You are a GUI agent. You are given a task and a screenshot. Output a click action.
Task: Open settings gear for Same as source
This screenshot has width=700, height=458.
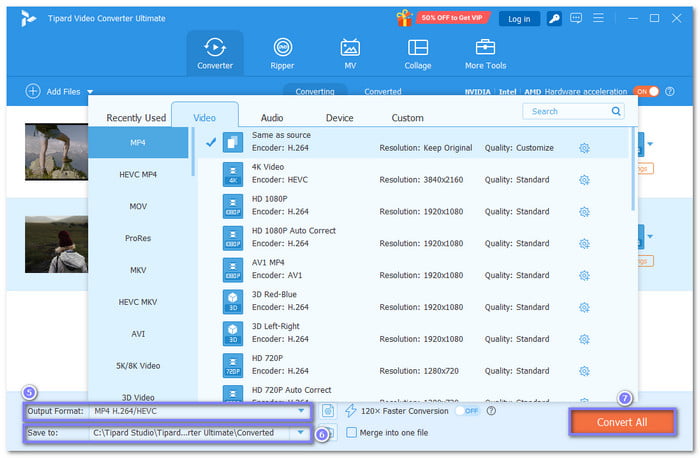584,148
